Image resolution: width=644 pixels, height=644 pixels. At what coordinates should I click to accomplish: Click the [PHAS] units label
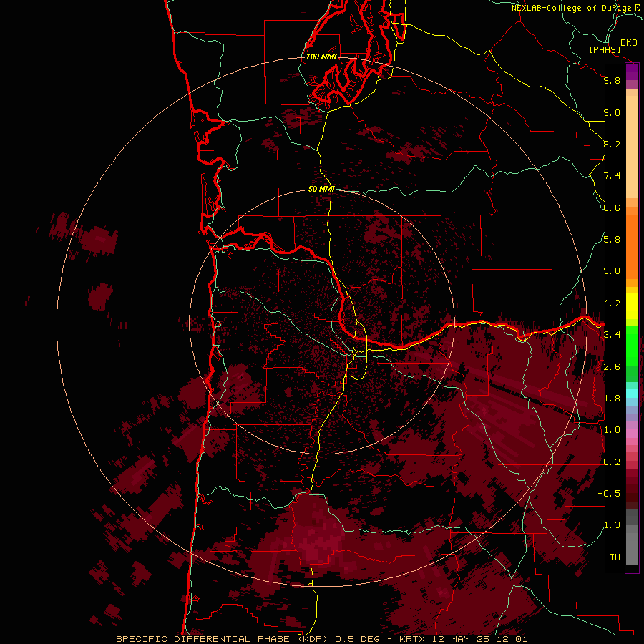coord(605,50)
